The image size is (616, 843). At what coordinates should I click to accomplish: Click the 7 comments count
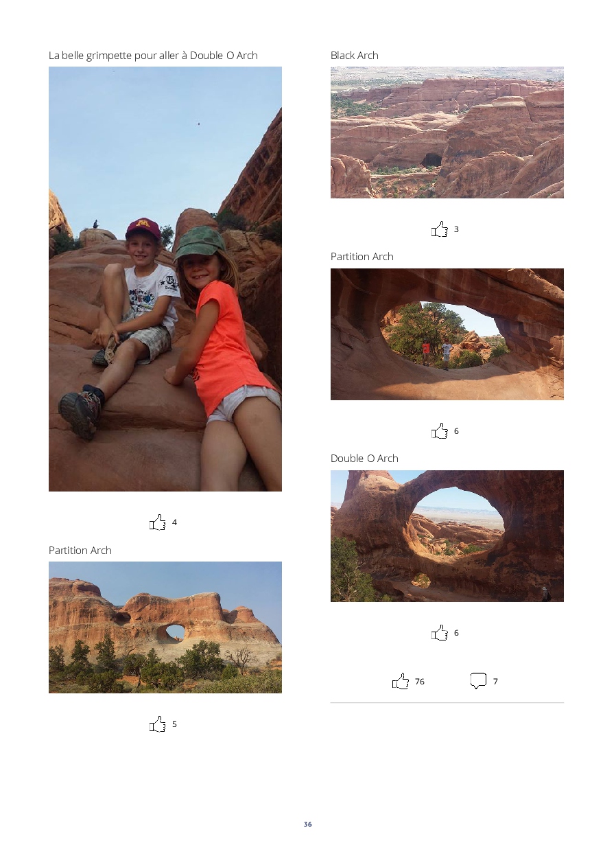tap(495, 682)
